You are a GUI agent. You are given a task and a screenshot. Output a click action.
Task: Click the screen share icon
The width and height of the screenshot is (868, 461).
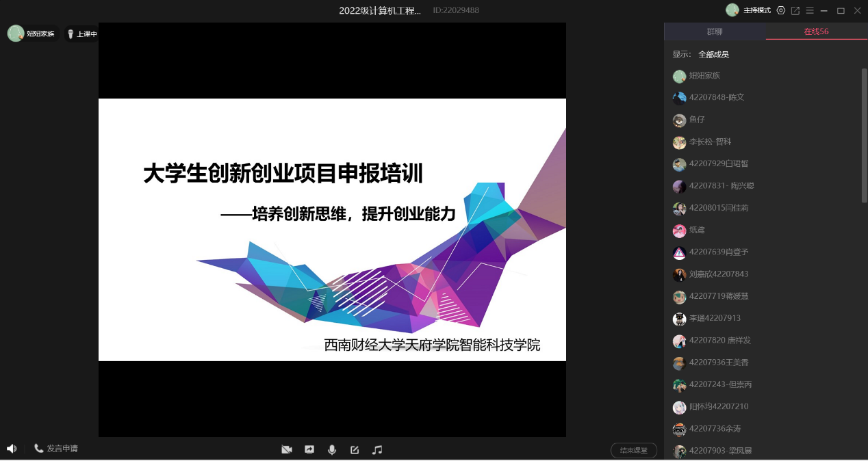click(309, 449)
